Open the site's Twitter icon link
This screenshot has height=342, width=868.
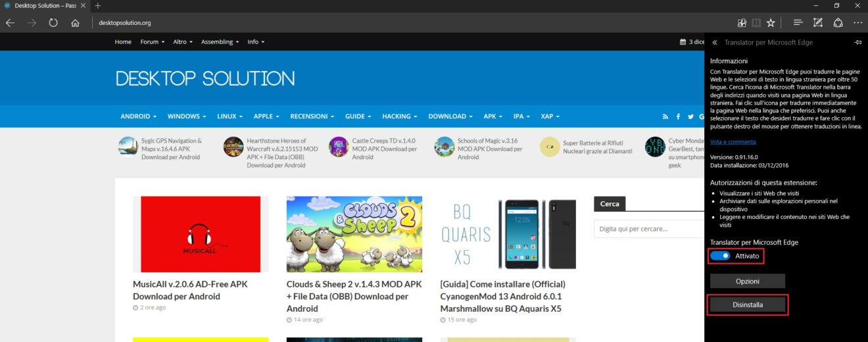691,116
